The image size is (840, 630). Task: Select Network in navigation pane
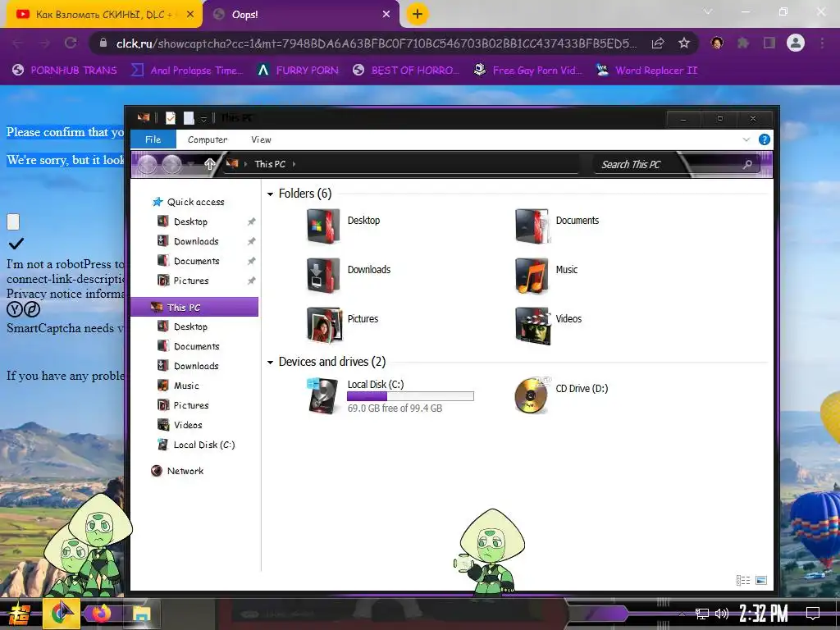point(178,471)
